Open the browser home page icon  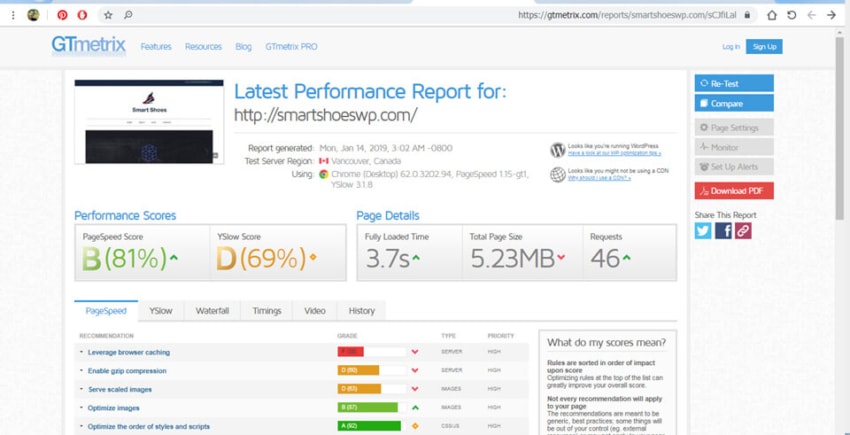771,15
